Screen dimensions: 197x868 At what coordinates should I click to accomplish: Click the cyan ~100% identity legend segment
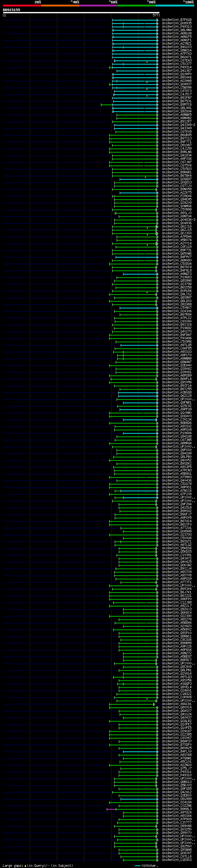point(175,6)
